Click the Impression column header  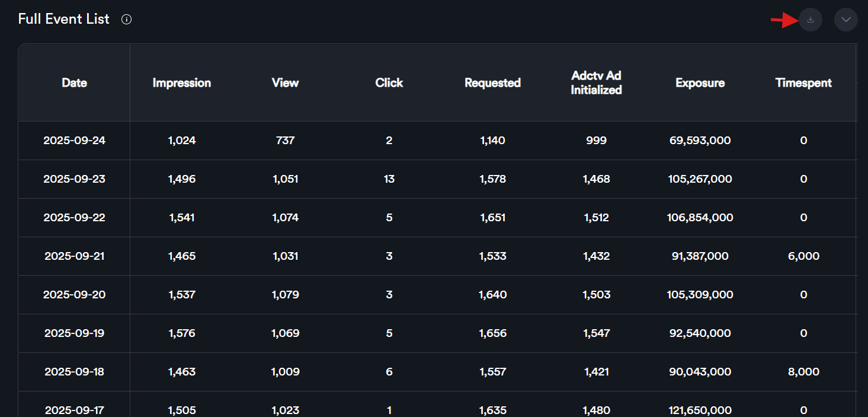[x=181, y=83]
